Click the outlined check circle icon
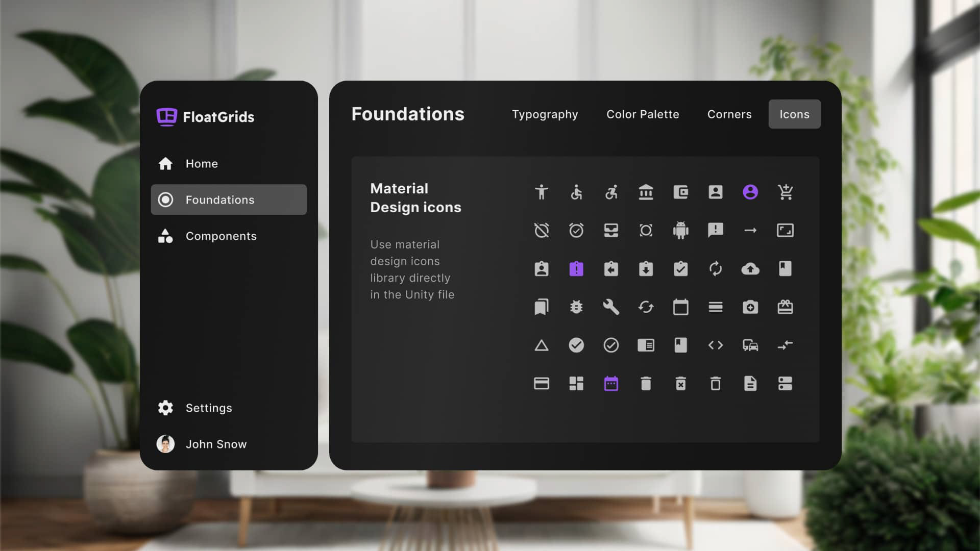The width and height of the screenshot is (980, 551). coord(611,345)
